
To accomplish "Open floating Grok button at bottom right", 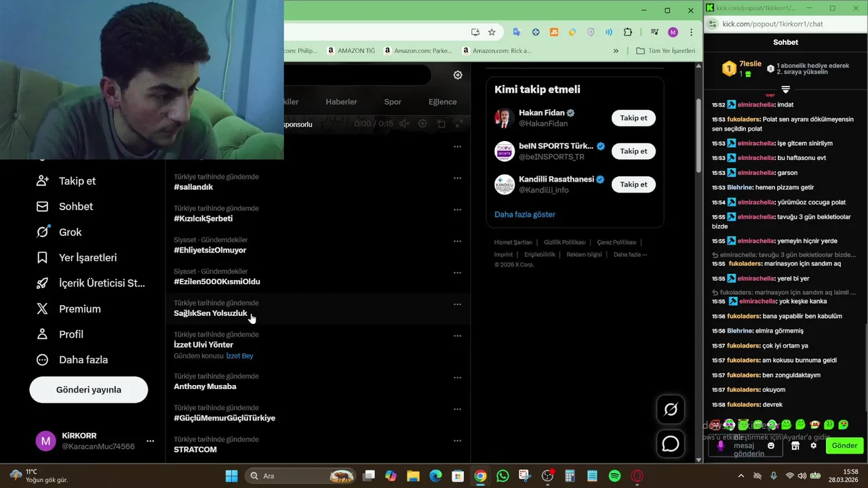I will [x=670, y=409].
